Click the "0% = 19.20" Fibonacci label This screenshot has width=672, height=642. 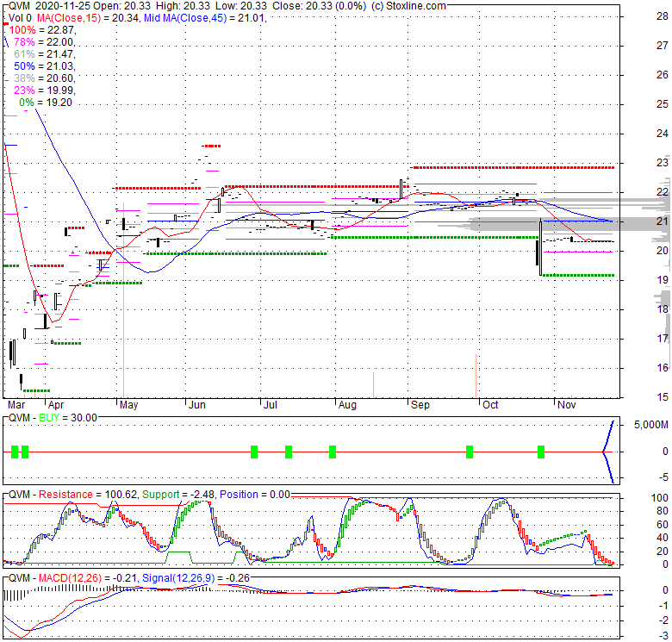(x=46, y=103)
